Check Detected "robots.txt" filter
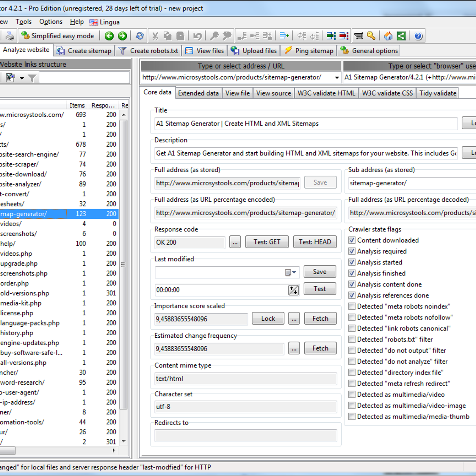The image size is (476, 476). 352,339
